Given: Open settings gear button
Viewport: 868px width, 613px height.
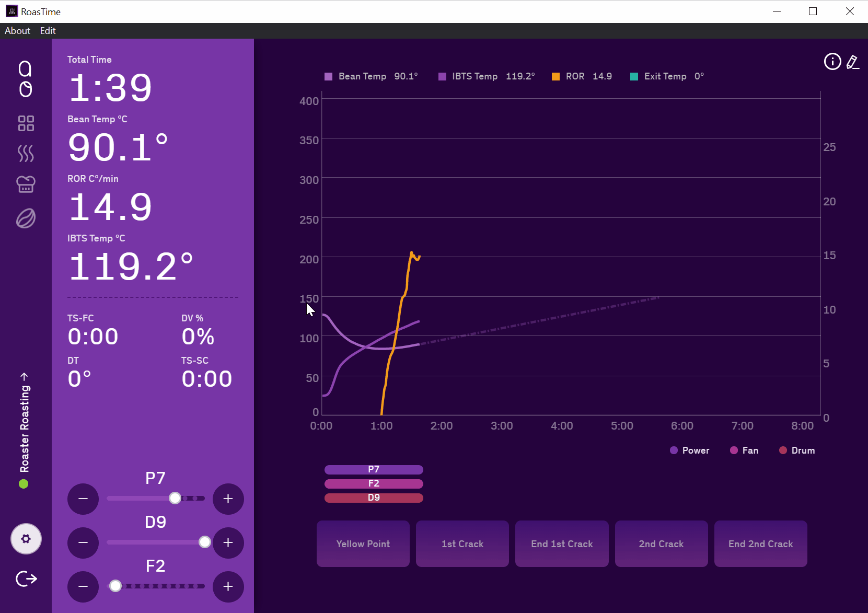Looking at the screenshot, I should 26,539.
